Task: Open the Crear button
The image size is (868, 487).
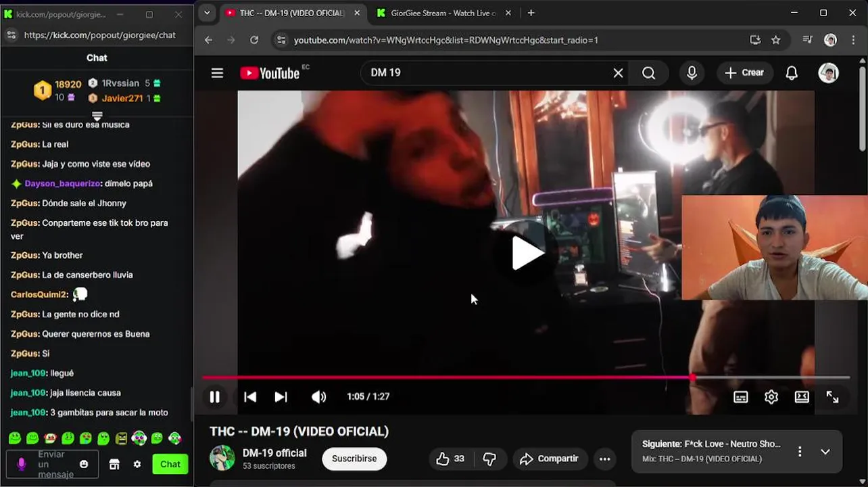Action: [744, 73]
